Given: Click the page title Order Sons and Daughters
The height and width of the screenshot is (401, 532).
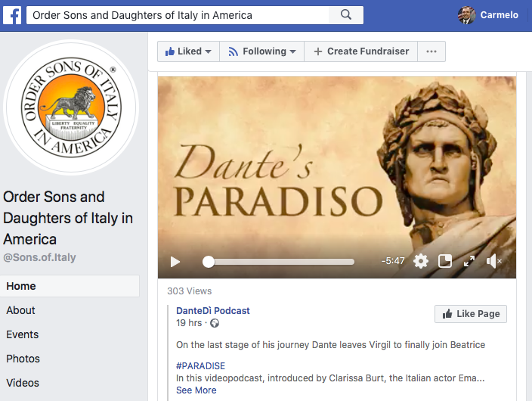Looking at the screenshot, I should pos(67,218).
